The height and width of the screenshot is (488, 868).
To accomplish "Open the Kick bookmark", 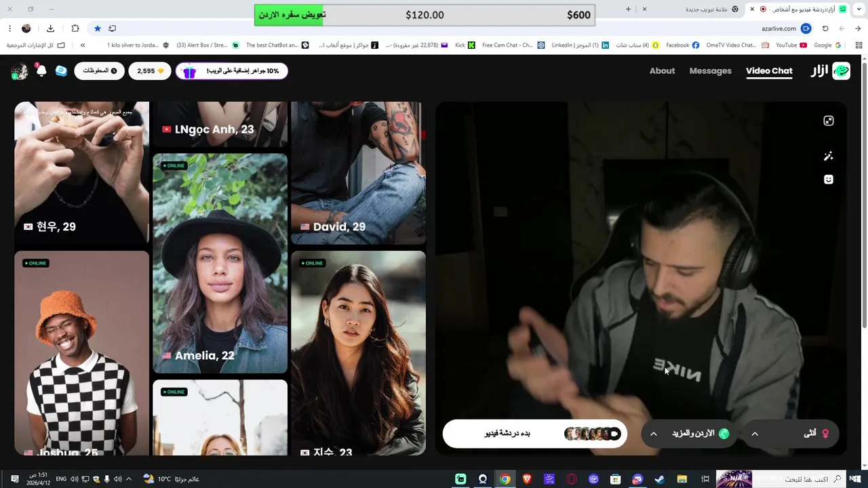I will [x=465, y=45].
